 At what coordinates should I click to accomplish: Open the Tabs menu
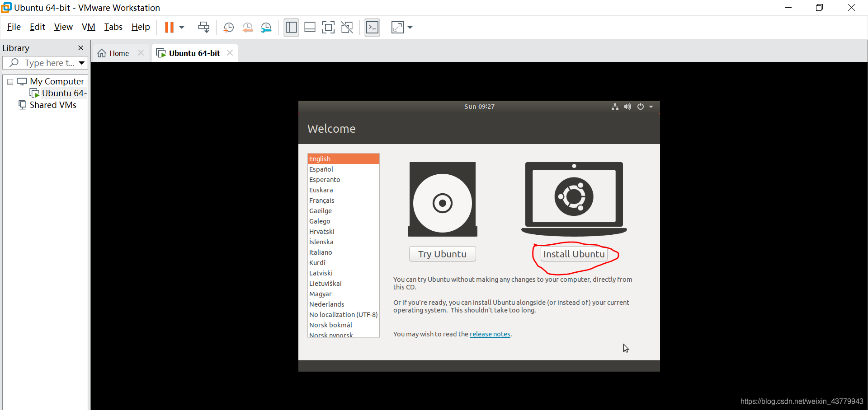113,27
